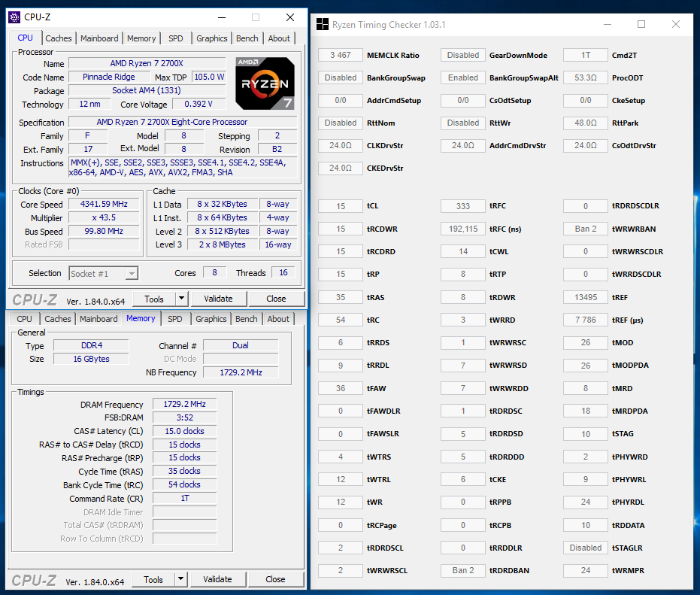The width and height of the screenshot is (700, 595).
Task: Open Caches tab in the lower CPU-Z window
Action: (58, 319)
